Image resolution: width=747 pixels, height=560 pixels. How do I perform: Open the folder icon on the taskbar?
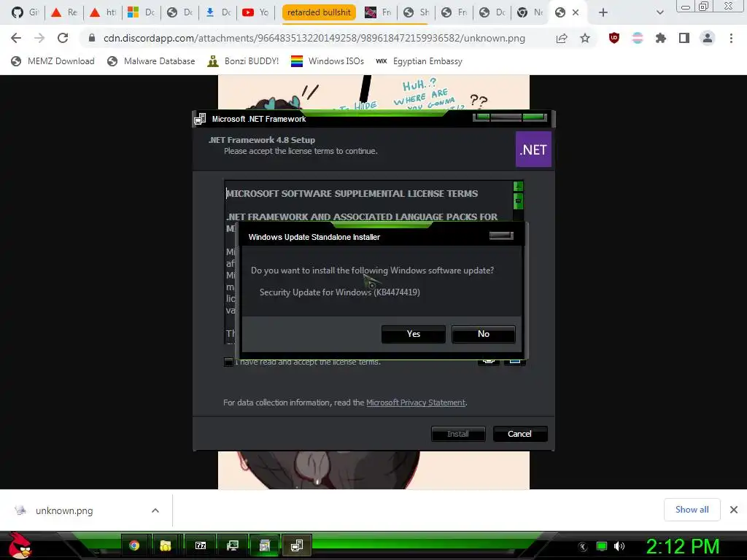click(x=166, y=545)
